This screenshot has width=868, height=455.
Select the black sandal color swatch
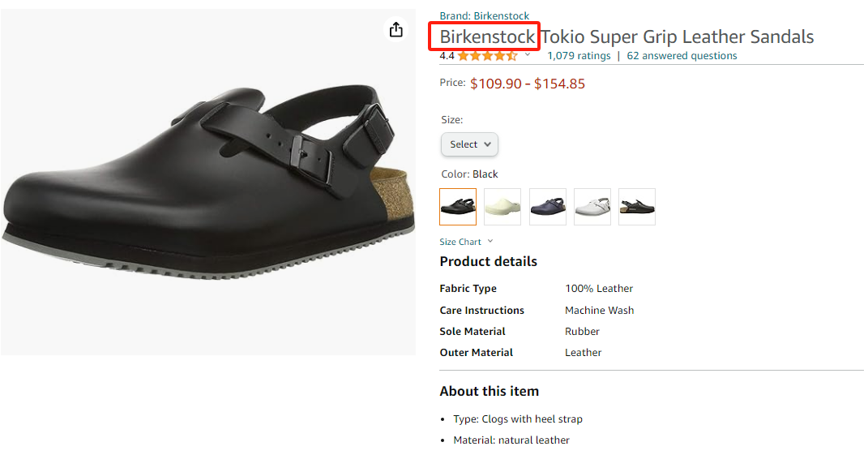458,207
